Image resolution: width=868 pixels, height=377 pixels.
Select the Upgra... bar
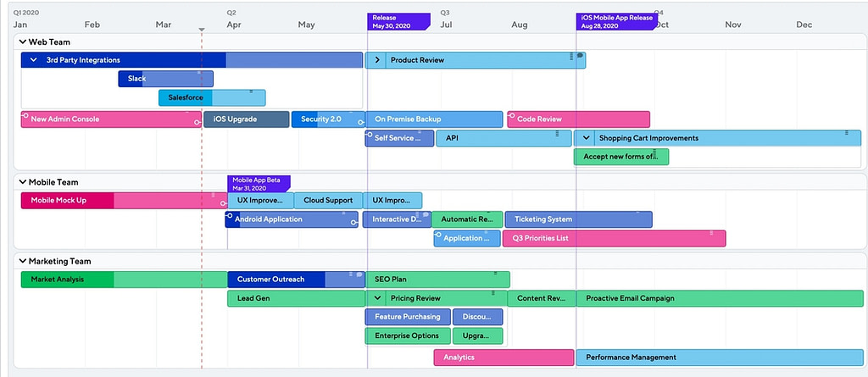click(x=478, y=335)
